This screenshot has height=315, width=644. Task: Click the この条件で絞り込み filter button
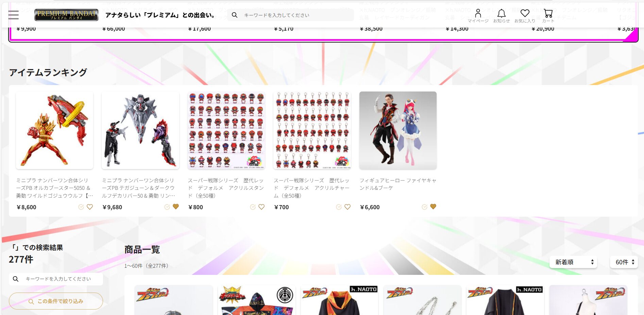tap(56, 301)
